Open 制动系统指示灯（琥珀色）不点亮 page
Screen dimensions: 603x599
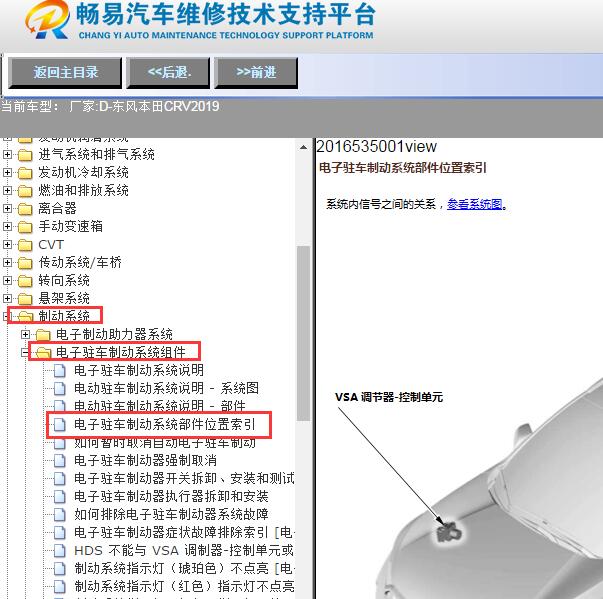click(x=184, y=568)
